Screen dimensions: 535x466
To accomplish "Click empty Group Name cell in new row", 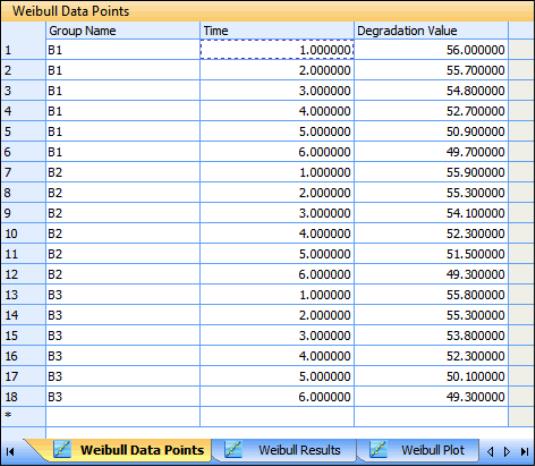I will pyautogui.click(x=123, y=417).
